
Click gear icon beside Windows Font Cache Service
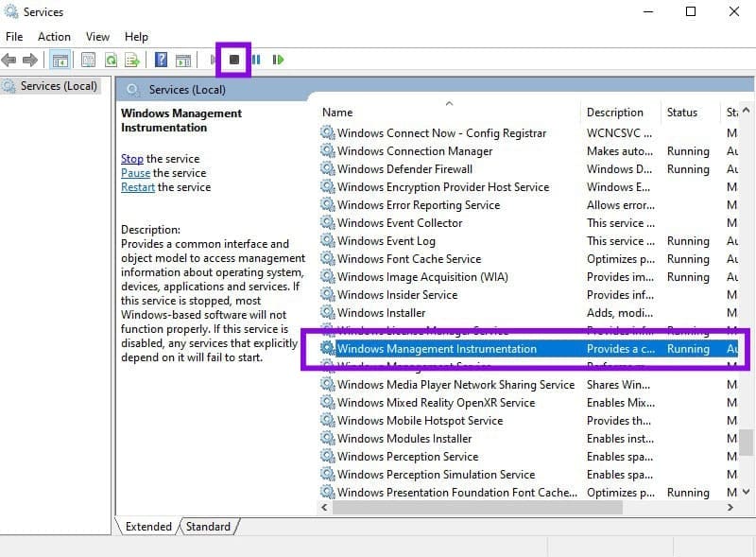pos(327,258)
